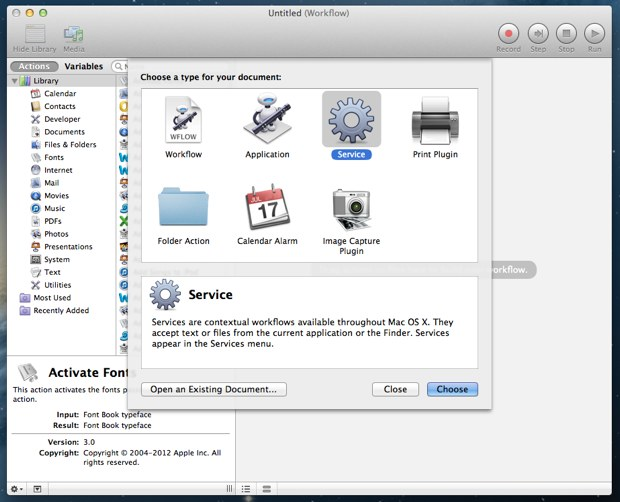The image size is (620, 502).
Task: Select the Application document type icon
Action: click(x=267, y=119)
